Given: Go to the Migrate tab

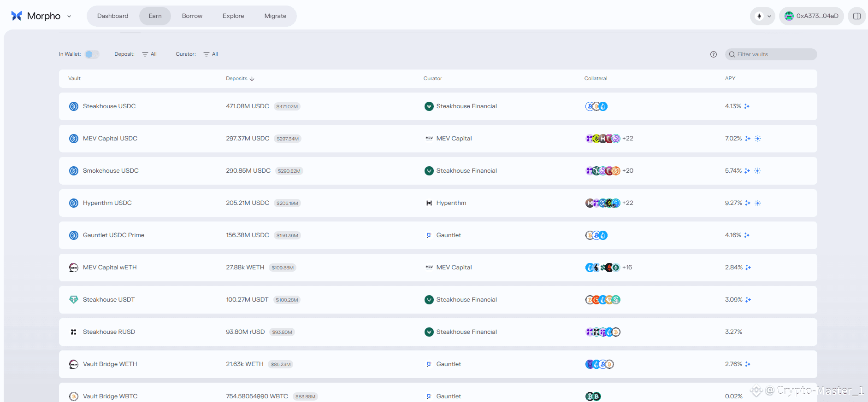Looking at the screenshot, I should [x=275, y=16].
